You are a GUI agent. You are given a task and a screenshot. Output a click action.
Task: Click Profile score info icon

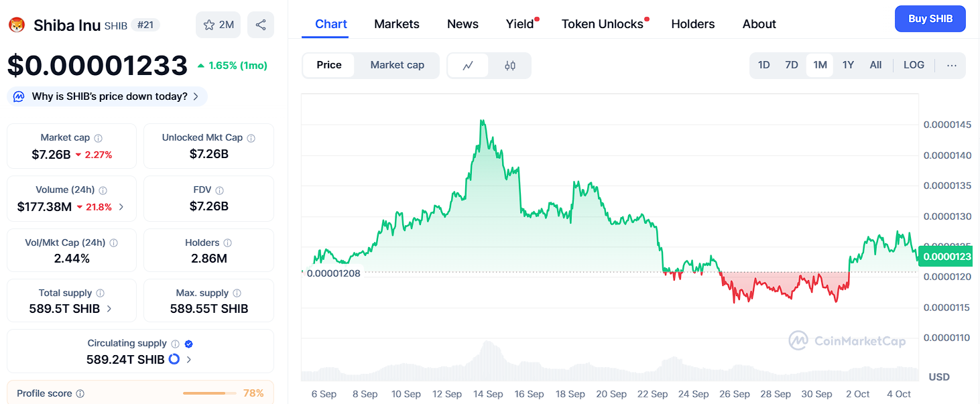point(80,394)
